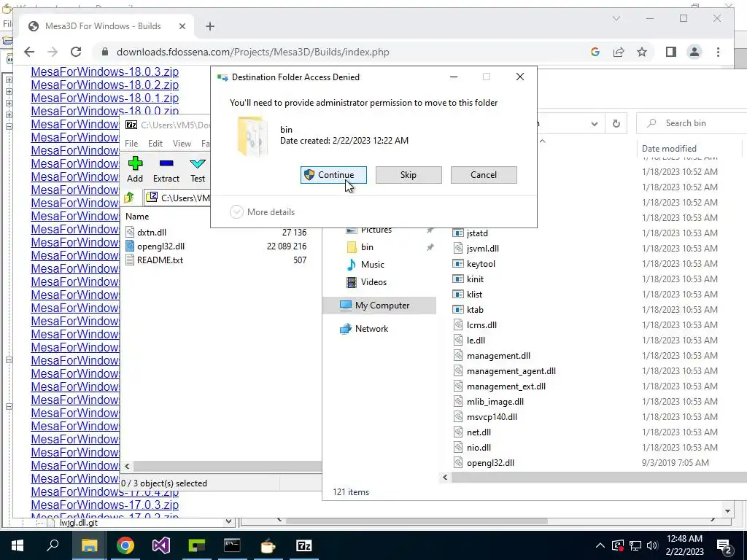Go back in Chrome
This screenshot has height=560, width=747.
tap(29, 52)
